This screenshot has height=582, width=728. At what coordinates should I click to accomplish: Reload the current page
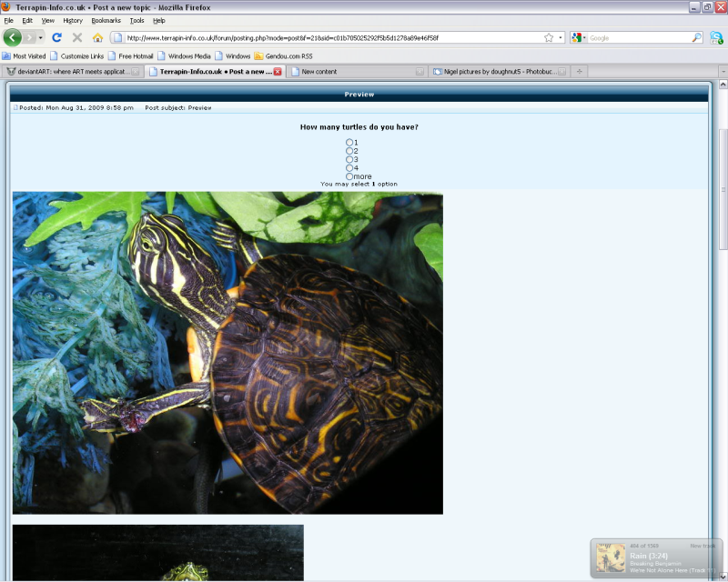point(56,37)
